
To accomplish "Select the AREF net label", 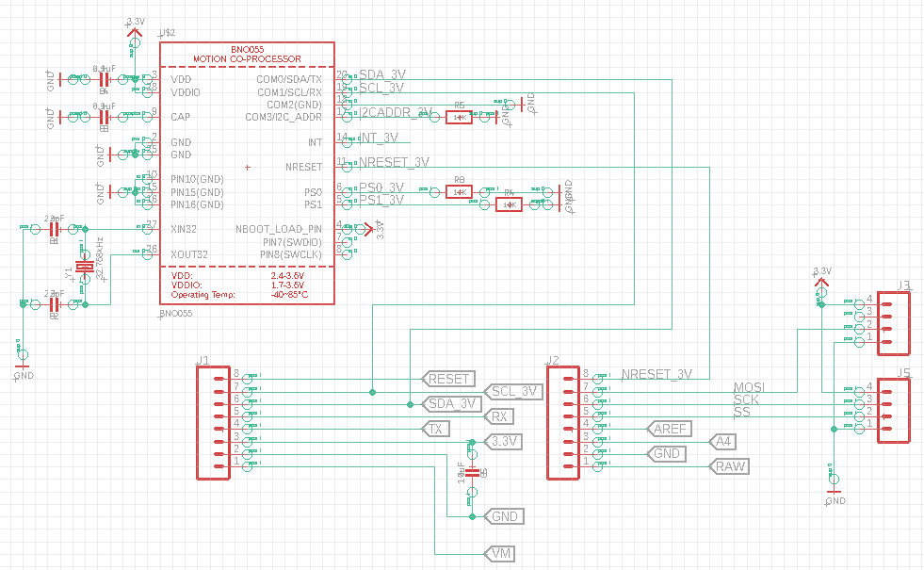I will (x=670, y=429).
